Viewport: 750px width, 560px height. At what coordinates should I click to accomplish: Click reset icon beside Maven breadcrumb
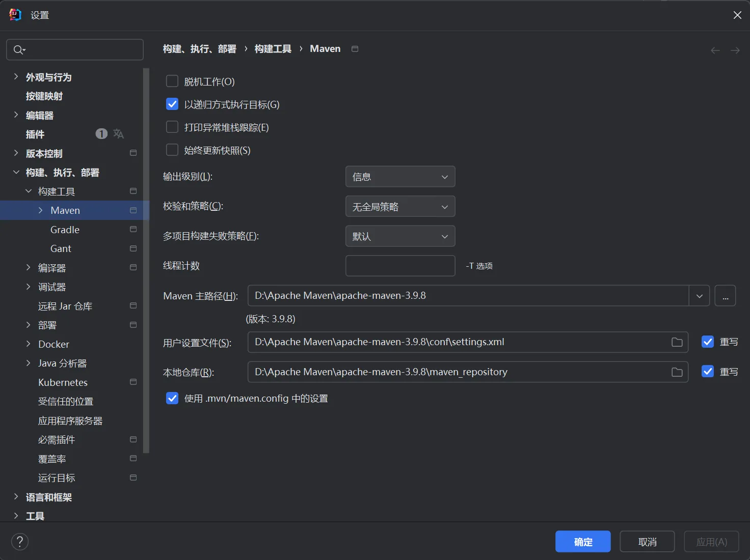coord(355,48)
